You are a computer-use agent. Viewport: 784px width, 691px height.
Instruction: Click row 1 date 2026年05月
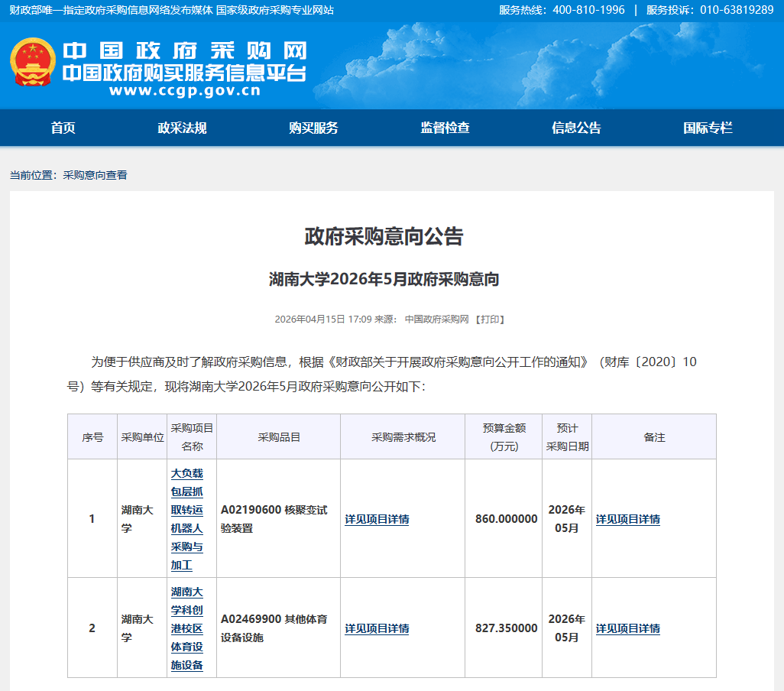coord(566,519)
